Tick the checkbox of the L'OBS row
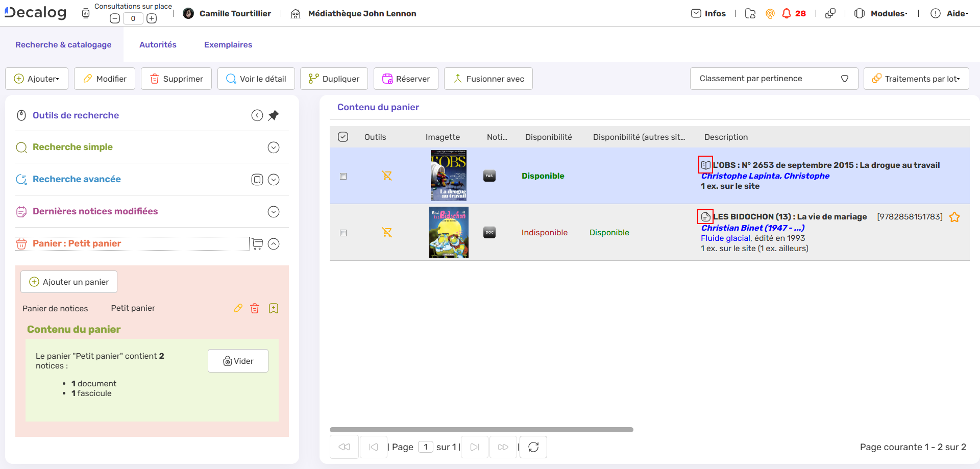This screenshot has width=980, height=469. coord(344,176)
